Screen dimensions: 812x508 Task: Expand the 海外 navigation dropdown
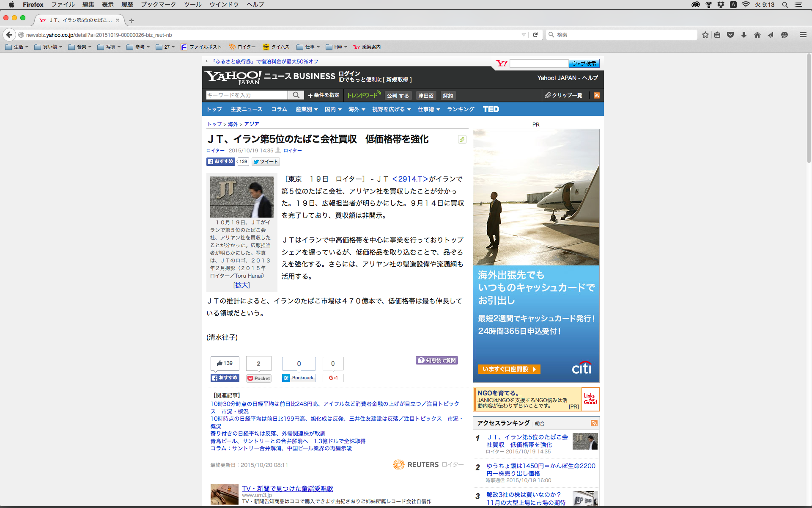coord(357,109)
